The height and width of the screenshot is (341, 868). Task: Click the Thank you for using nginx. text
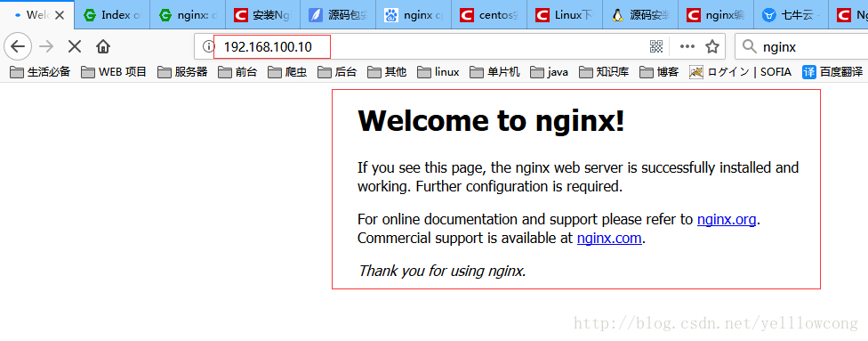click(x=442, y=272)
